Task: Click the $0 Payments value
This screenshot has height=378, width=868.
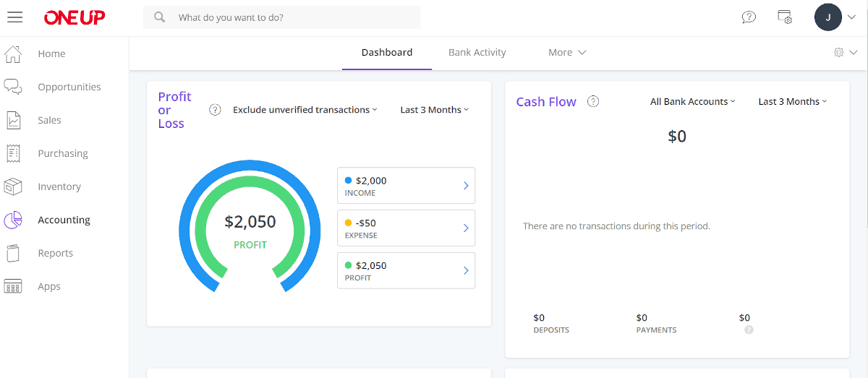Action: (x=642, y=317)
